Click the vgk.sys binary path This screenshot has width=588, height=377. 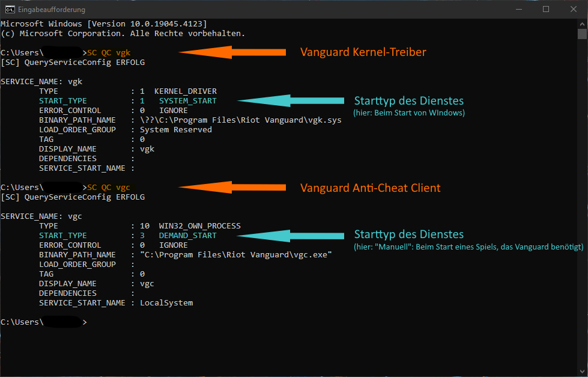click(x=241, y=120)
